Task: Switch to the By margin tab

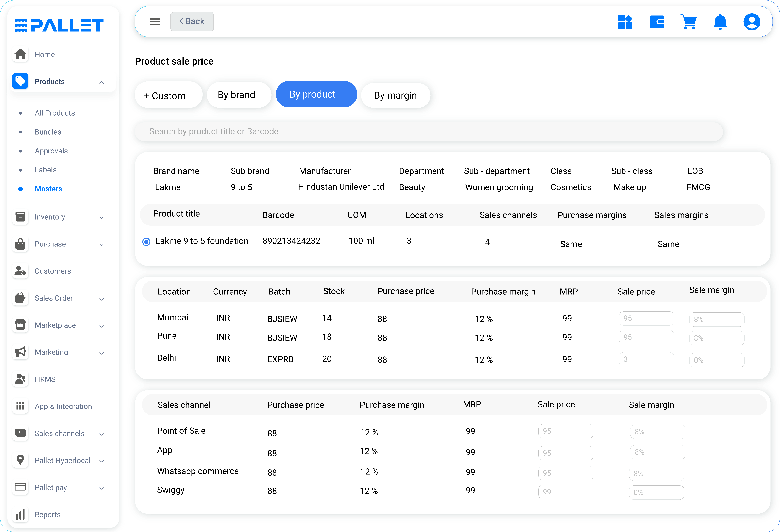Action: [395, 96]
